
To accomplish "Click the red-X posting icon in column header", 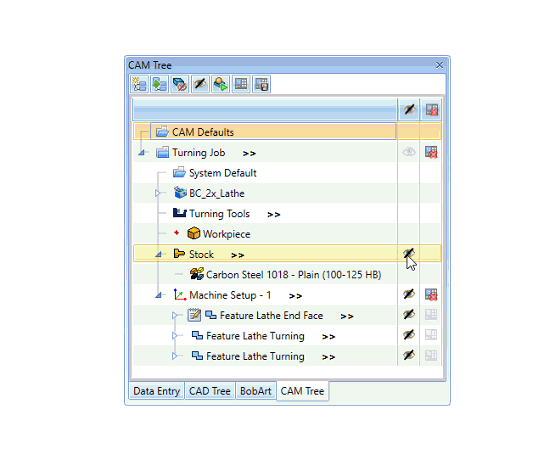I will [x=431, y=110].
